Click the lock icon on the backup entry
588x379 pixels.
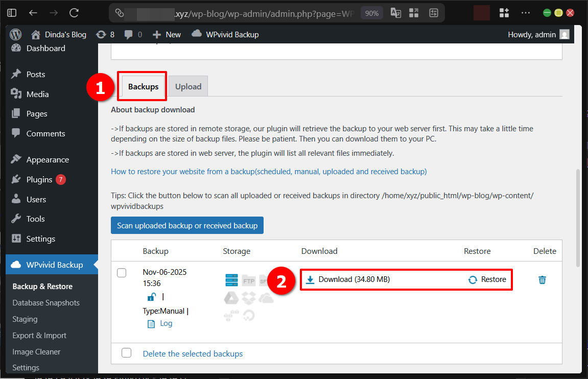pyautogui.click(x=151, y=297)
